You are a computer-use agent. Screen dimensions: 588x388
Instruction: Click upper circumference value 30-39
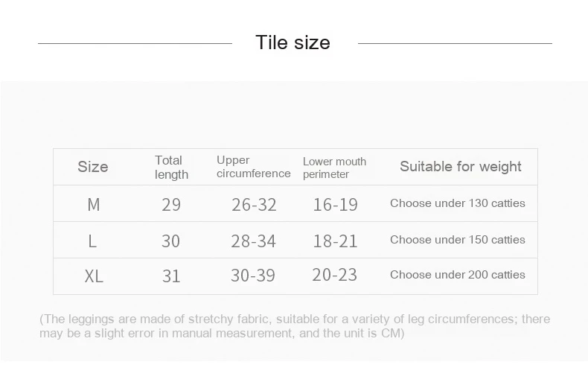point(253,276)
